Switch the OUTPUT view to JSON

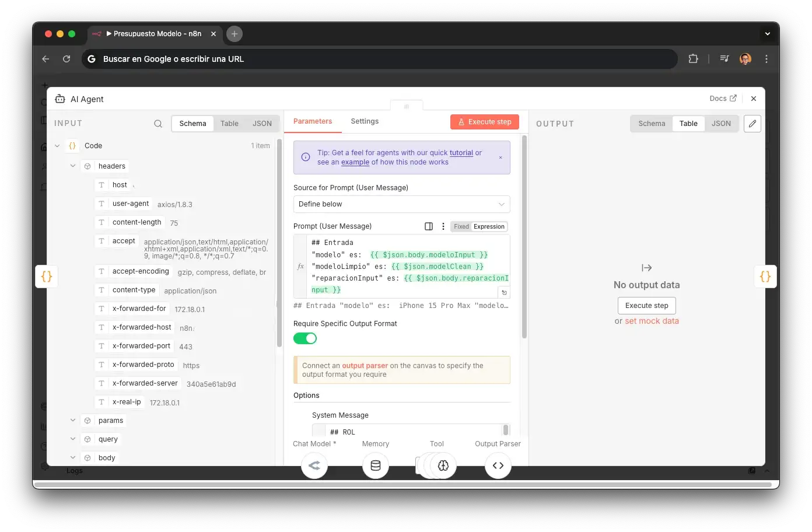coord(722,123)
